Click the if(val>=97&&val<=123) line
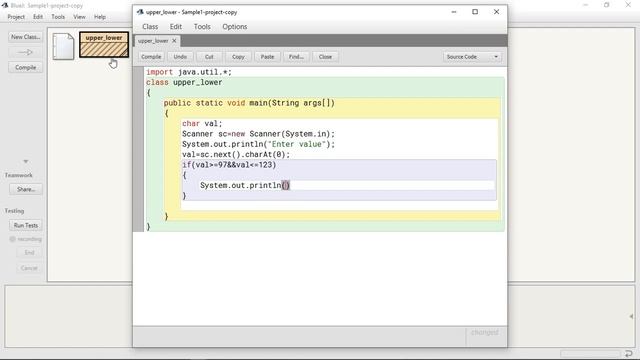This screenshot has width=640, height=360. [x=229, y=164]
